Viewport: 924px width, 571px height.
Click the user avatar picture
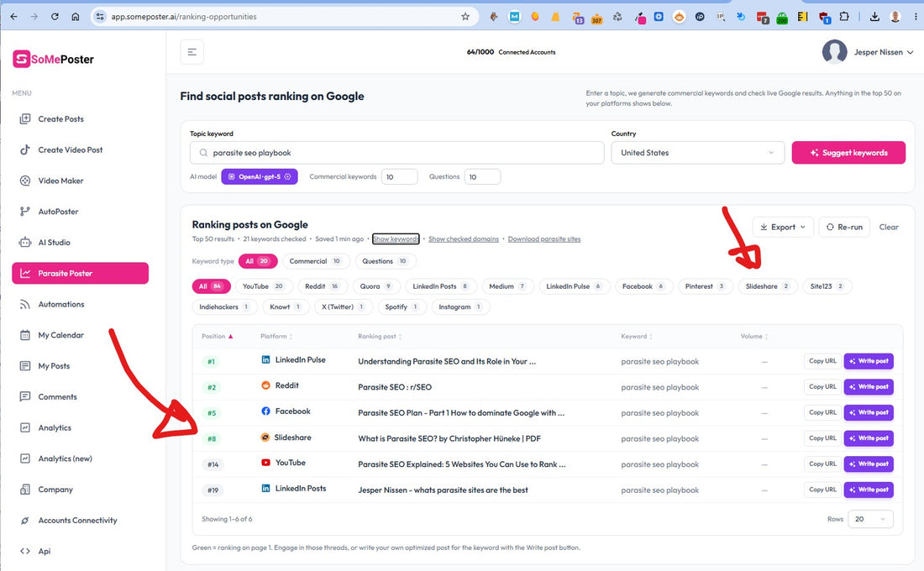tap(834, 52)
